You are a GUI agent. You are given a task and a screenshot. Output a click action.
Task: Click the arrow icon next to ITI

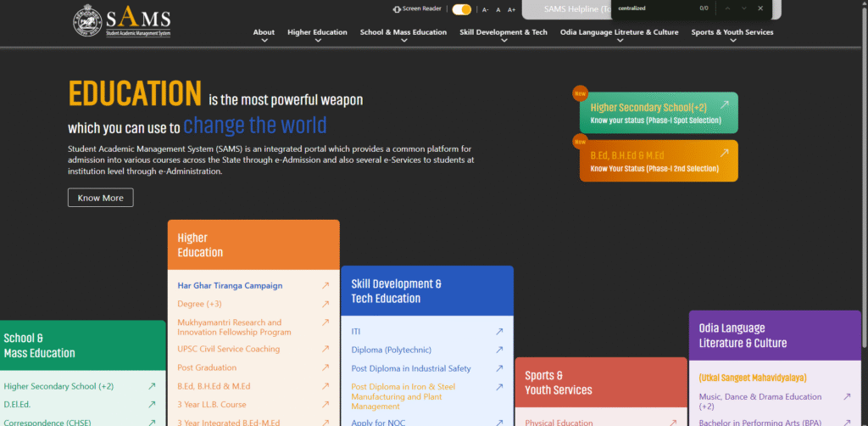(x=499, y=331)
